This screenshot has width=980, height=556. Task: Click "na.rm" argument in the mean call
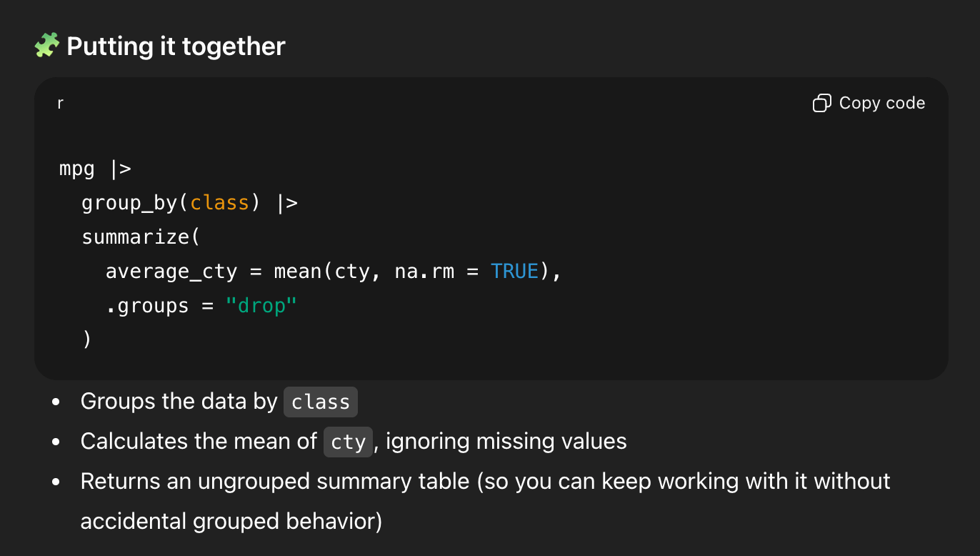[x=424, y=272]
